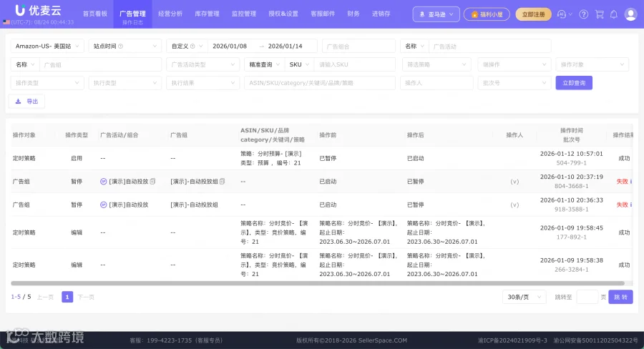Run the search with 立即查询
This screenshot has height=349, width=644.
574,83
